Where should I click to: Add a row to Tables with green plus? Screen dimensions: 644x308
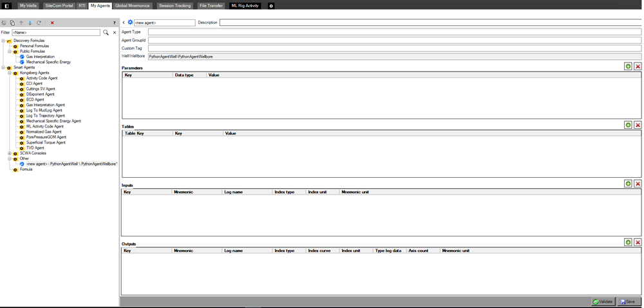(x=628, y=125)
